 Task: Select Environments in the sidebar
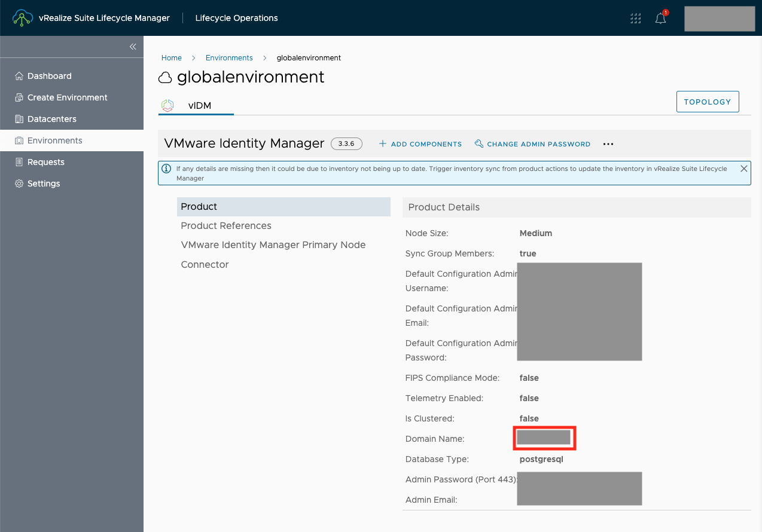point(72,140)
